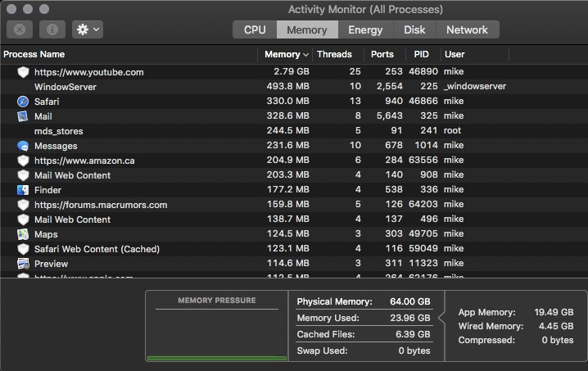Click the Physical Memory 64.00 GB value
The width and height of the screenshot is (588, 371).
409,301
